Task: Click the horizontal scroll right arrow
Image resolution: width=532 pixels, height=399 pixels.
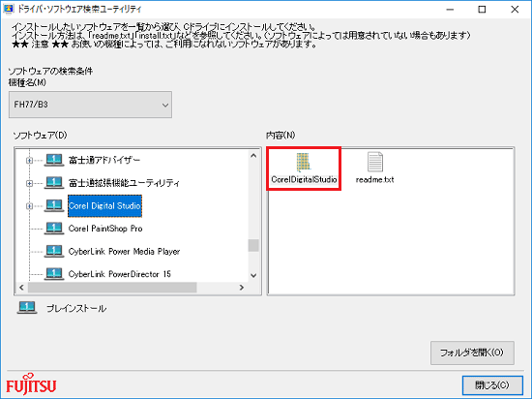Action: tap(242, 288)
